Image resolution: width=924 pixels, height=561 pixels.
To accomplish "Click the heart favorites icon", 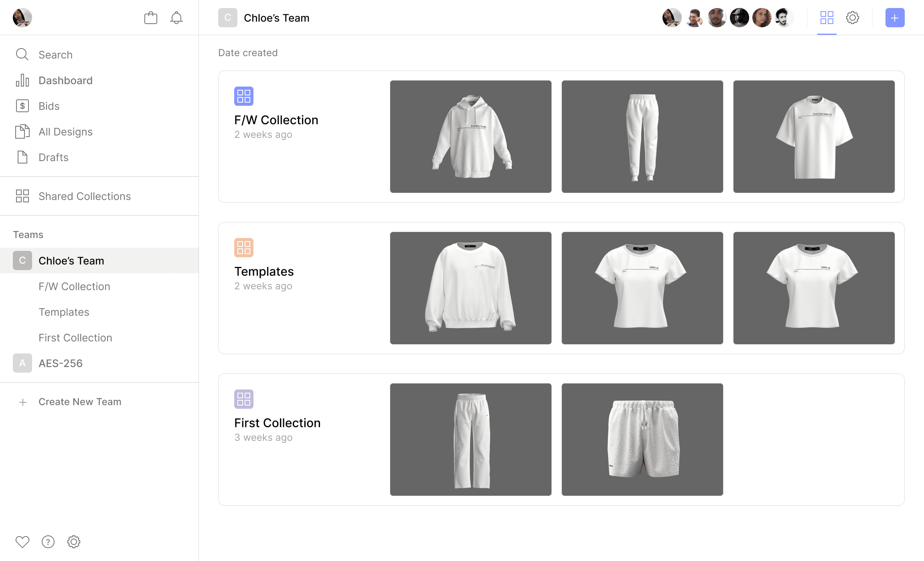I will pyautogui.click(x=22, y=542).
